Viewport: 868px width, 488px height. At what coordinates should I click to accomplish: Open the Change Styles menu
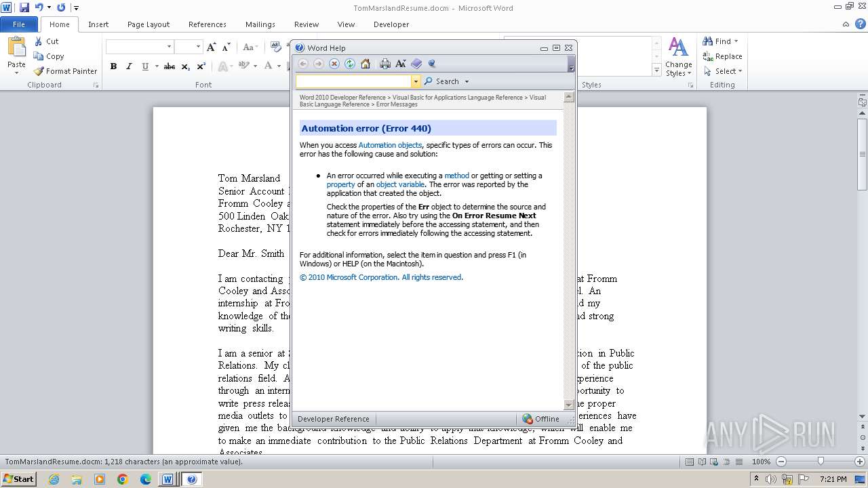[x=678, y=57]
